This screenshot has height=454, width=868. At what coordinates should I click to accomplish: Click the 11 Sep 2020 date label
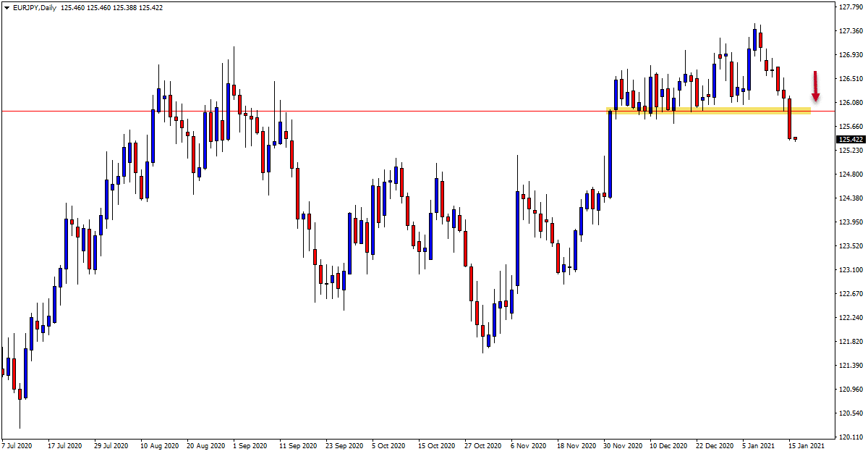[297, 446]
